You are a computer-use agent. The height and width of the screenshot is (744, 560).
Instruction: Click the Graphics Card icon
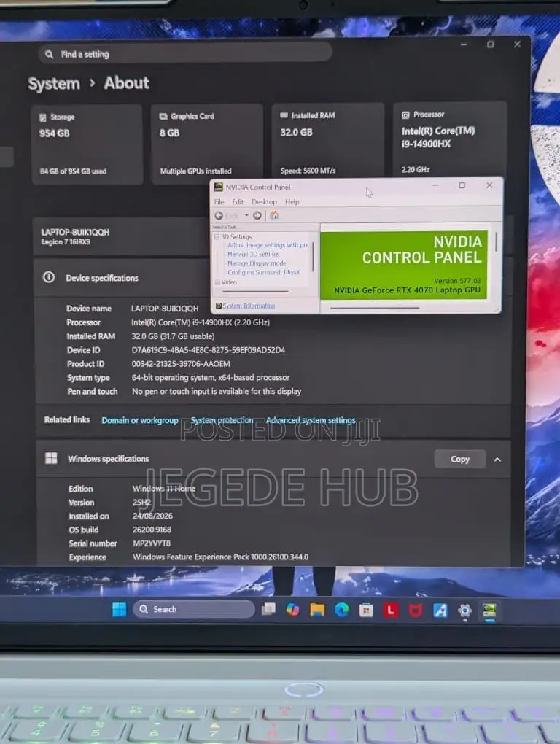(163, 116)
